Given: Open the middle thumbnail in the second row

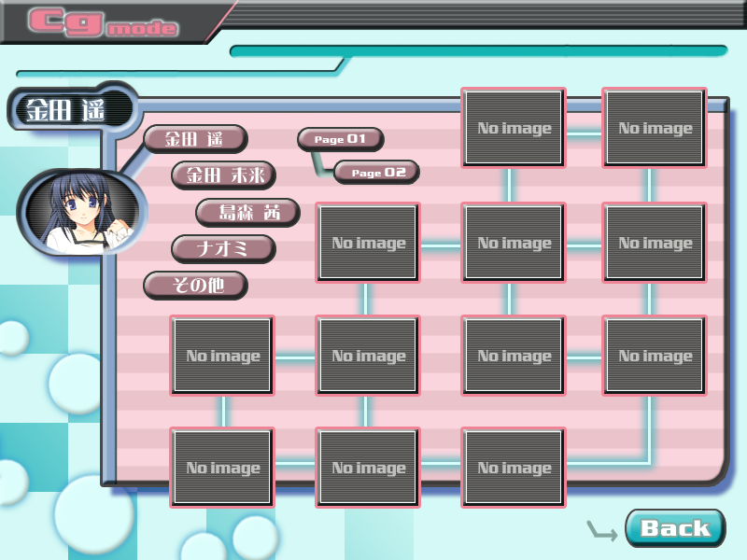Looking at the screenshot, I should 514,243.
